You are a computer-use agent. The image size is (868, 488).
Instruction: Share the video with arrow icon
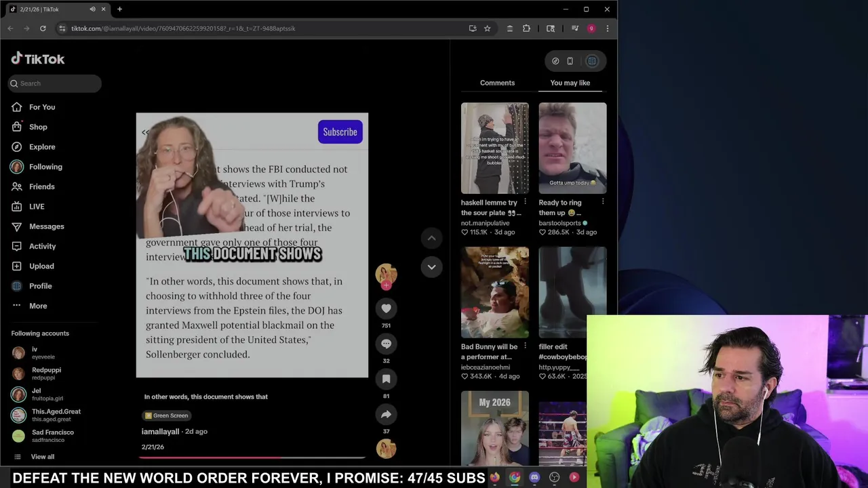(386, 414)
